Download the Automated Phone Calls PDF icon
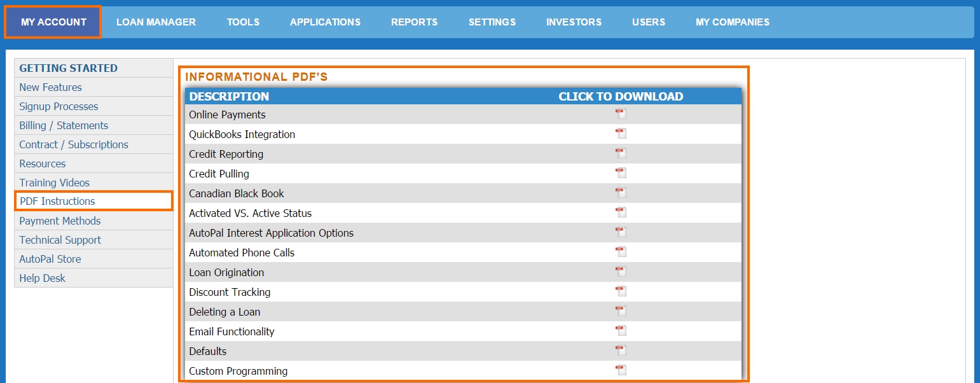This screenshot has width=980, height=383. 621,252
